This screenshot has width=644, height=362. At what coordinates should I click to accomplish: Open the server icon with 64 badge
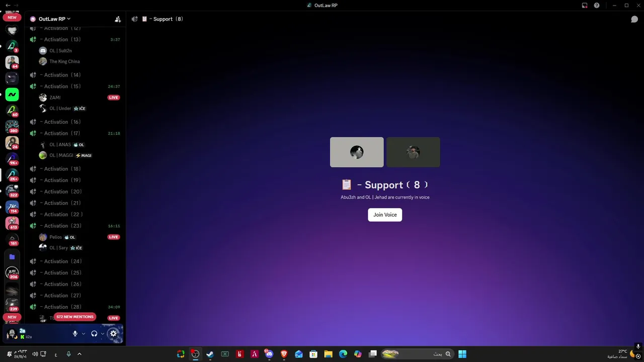(x=12, y=62)
